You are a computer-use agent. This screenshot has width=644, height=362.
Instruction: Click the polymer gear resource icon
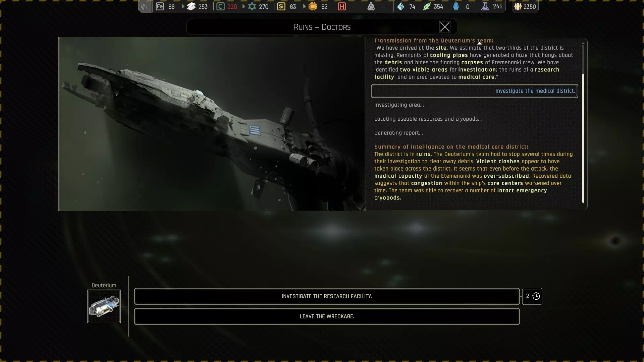pyautogui.click(x=252, y=6)
